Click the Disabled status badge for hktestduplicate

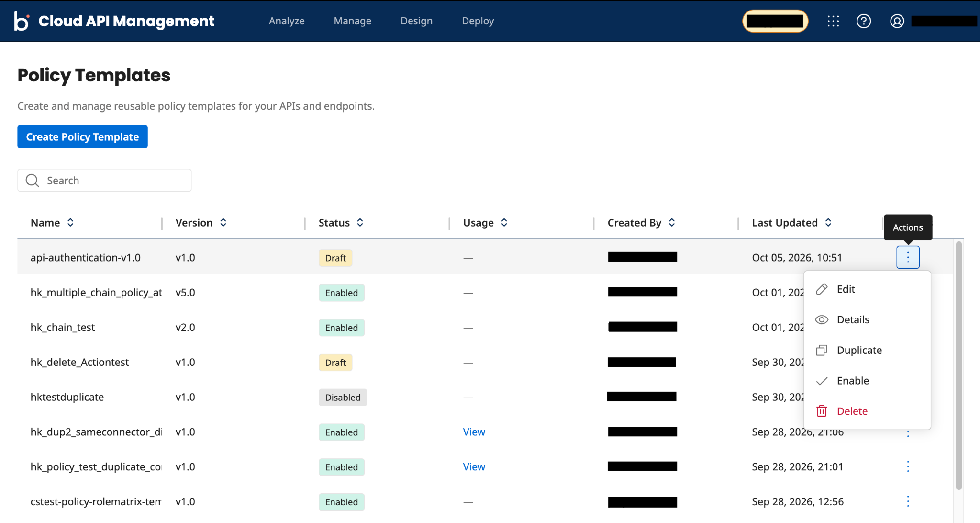[x=343, y=398]
